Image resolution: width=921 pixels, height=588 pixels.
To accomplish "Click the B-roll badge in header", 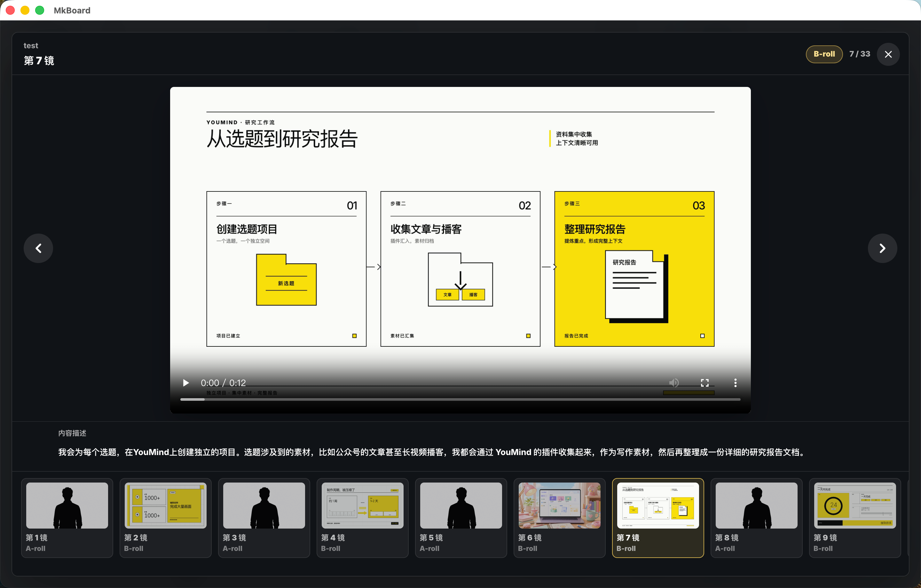I will (x=824, y=54).
